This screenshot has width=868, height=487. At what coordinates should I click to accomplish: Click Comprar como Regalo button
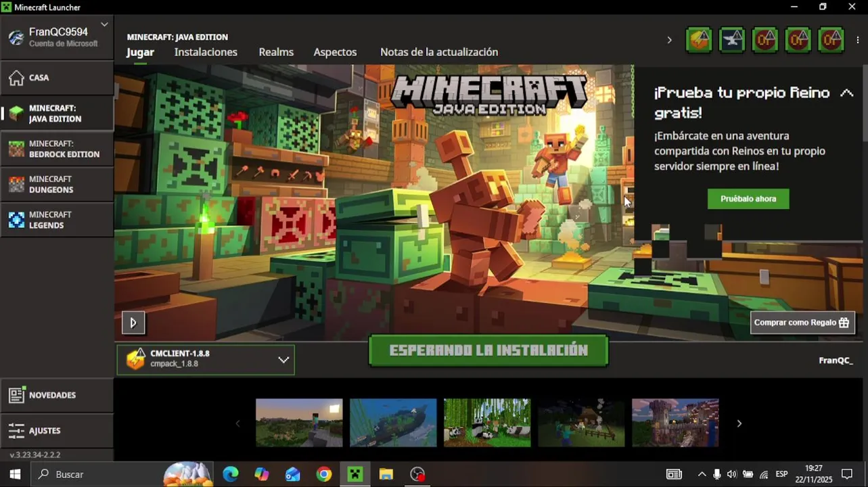coord(802,323)
